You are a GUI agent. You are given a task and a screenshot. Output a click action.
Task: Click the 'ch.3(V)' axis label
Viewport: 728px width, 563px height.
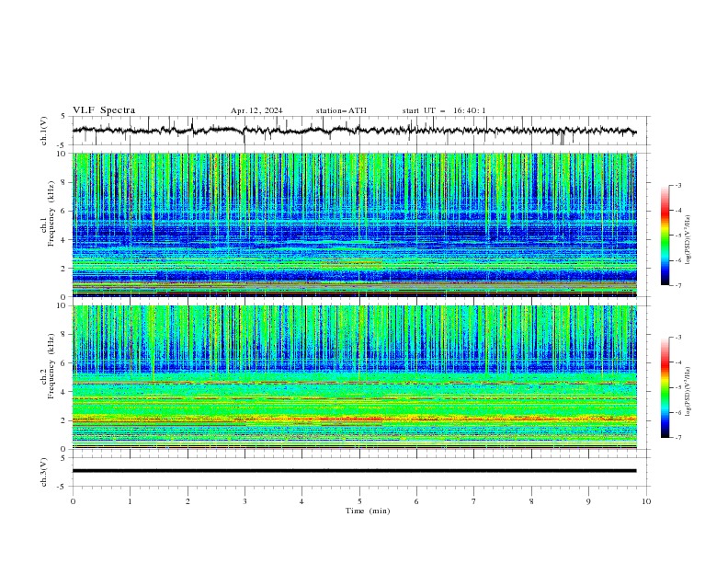[x=44, y=472]
